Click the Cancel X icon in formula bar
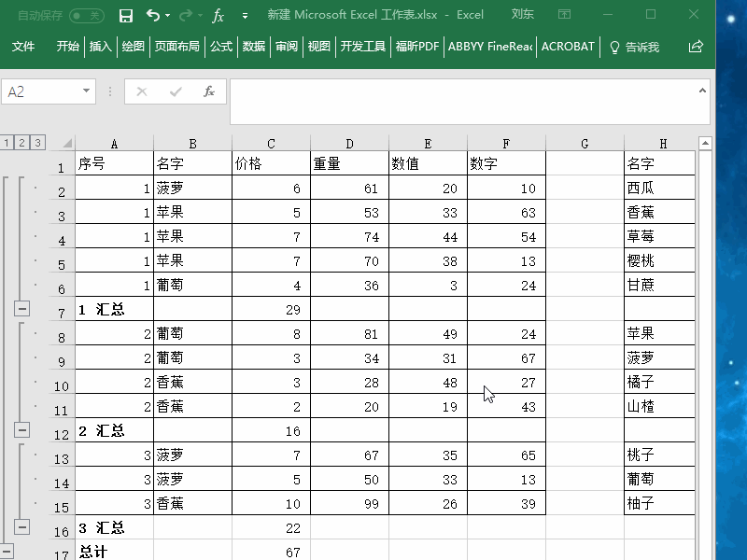The image size is (747, 560). [x=142, y=91]
